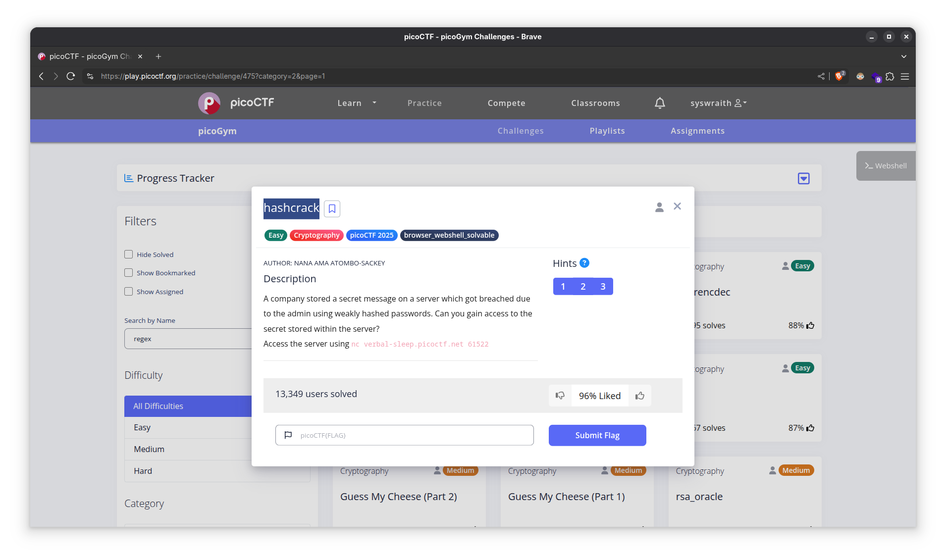Screen dimensions: 946x560
Task: Open the Brave main menu
Action: click(905, 76)
